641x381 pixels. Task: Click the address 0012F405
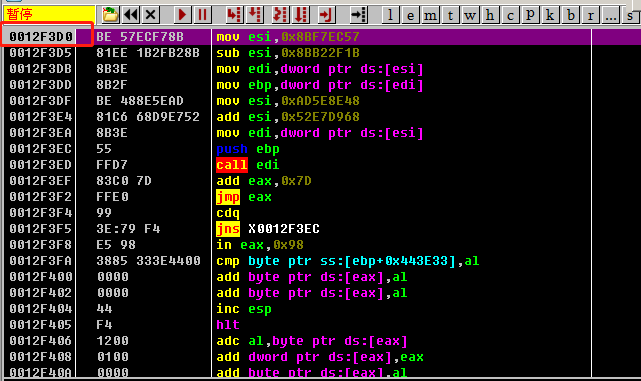(41, 325)
